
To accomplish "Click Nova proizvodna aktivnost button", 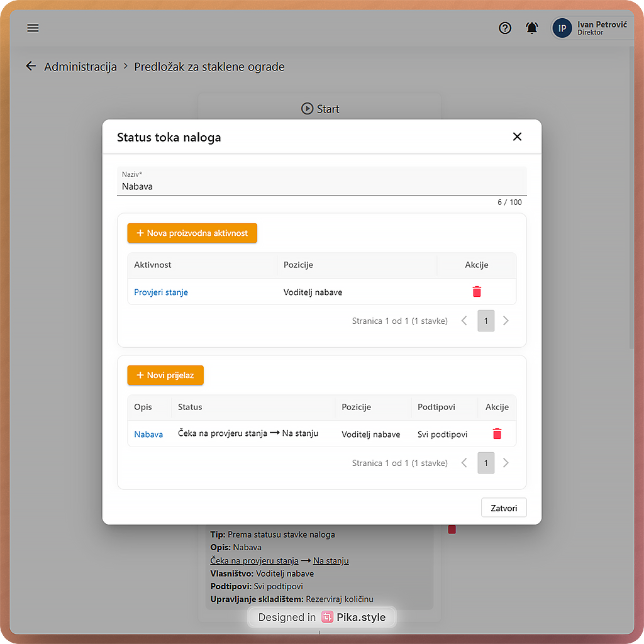I will pyautogui.click(x=192, y=233).
